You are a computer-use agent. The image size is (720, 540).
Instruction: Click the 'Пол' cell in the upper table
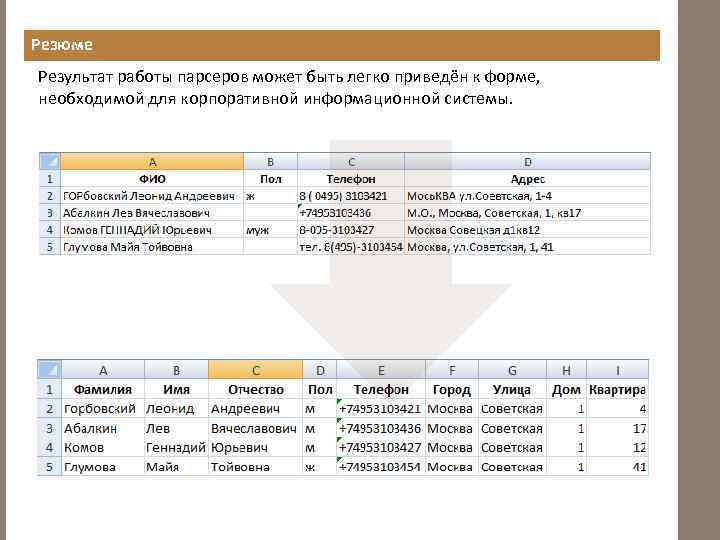click(x=270, y=179)
